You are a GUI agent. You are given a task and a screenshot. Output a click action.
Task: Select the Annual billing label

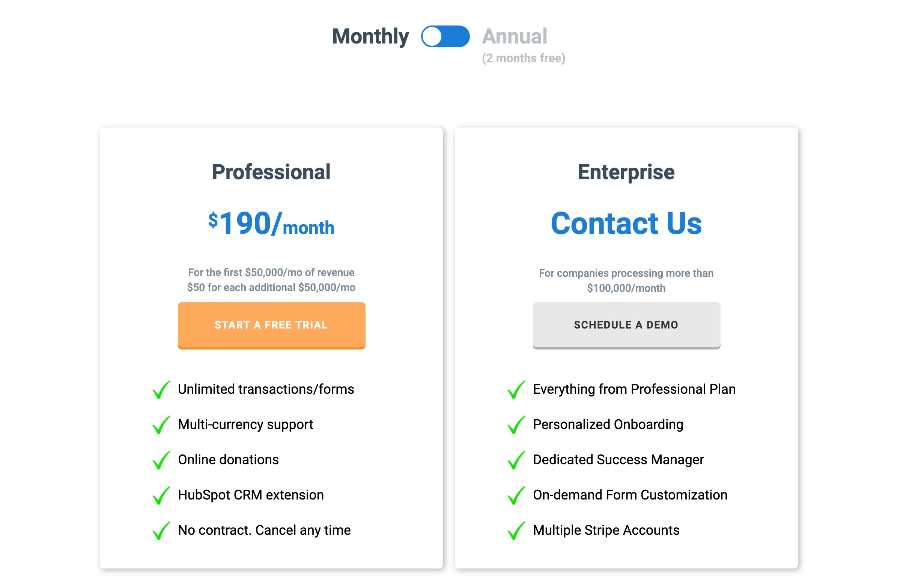point(514,36)
